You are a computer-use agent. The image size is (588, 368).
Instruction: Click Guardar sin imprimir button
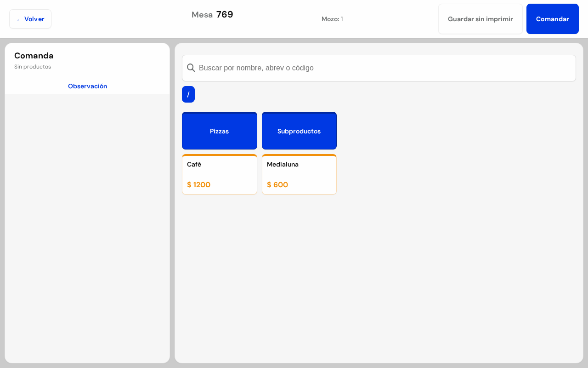(481, 19)
